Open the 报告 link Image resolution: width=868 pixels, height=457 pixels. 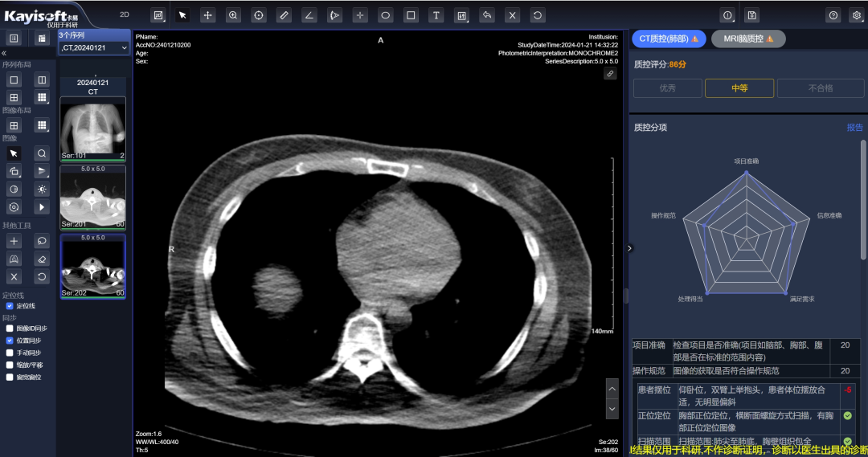point(854,128)
